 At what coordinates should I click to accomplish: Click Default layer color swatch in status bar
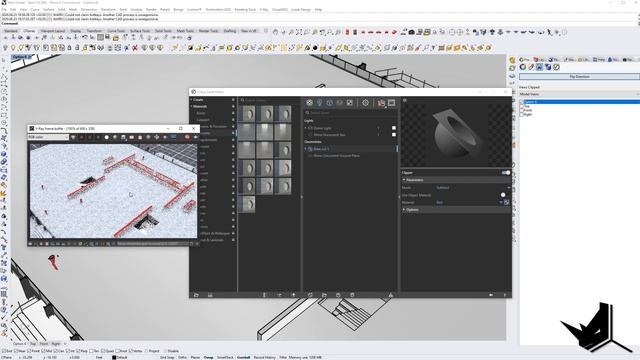click(x=114, y=358)
